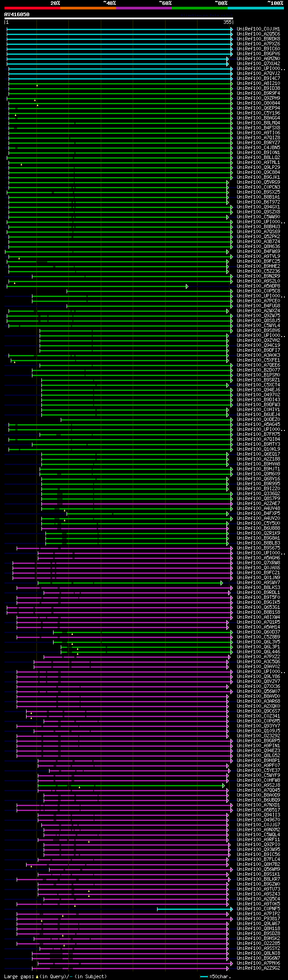The image size is (288, 980).
Task: Select label UniRef100_Q7XU42
Action: coord(258,63)
